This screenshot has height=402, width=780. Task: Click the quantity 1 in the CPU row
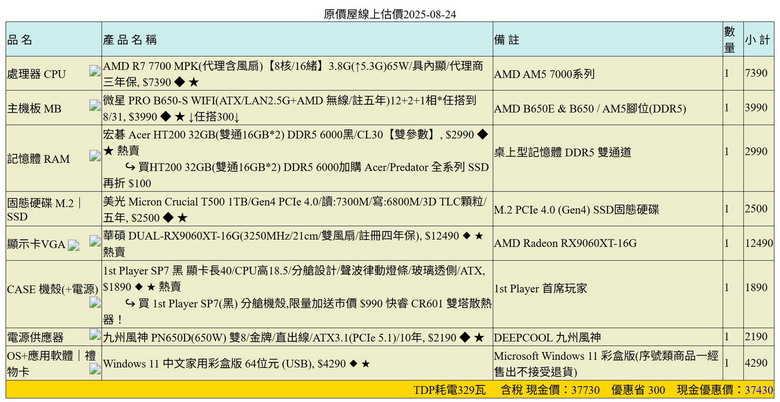tap(727, 73)
